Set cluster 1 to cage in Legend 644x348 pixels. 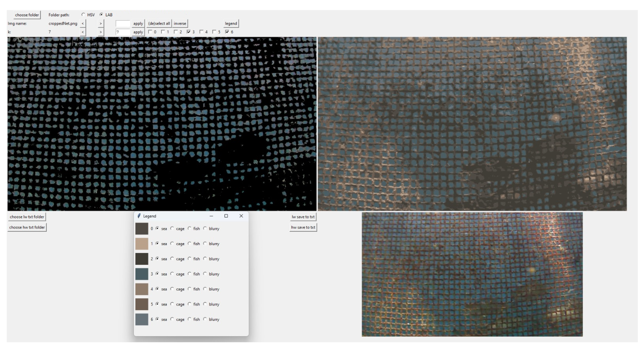point(172,244)
